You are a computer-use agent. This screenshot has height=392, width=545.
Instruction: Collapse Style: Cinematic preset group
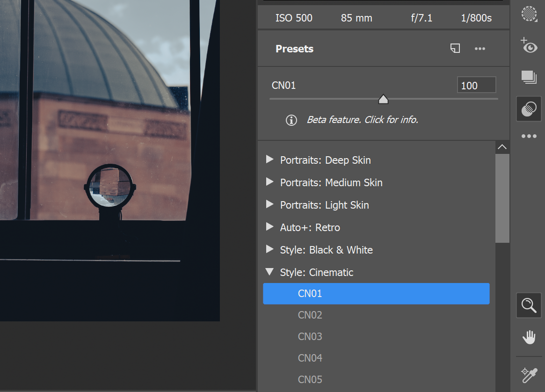coord(270,272)
